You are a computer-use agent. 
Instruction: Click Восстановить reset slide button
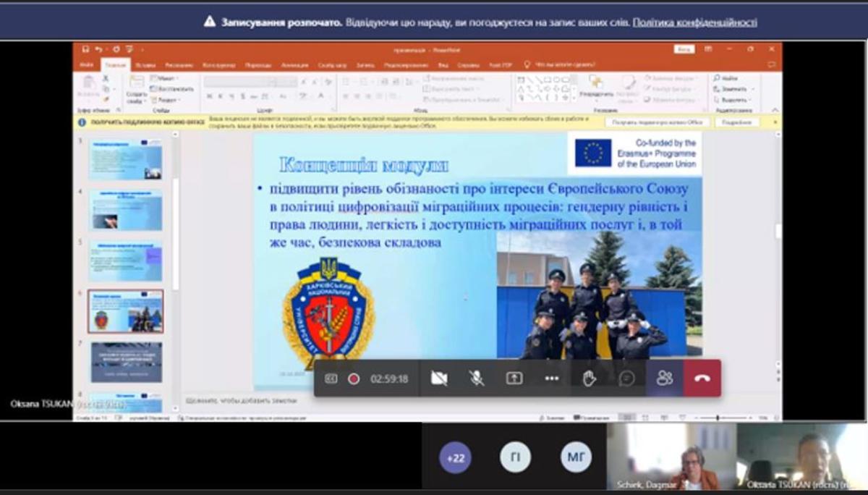[x=172, y=89]
